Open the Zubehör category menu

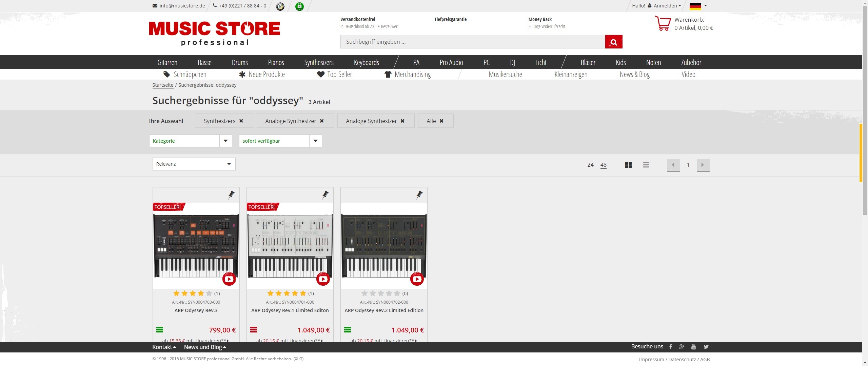691,62
